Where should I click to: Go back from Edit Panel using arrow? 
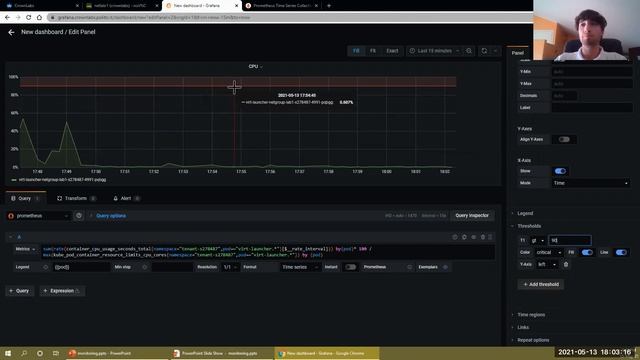click(11, 32)
